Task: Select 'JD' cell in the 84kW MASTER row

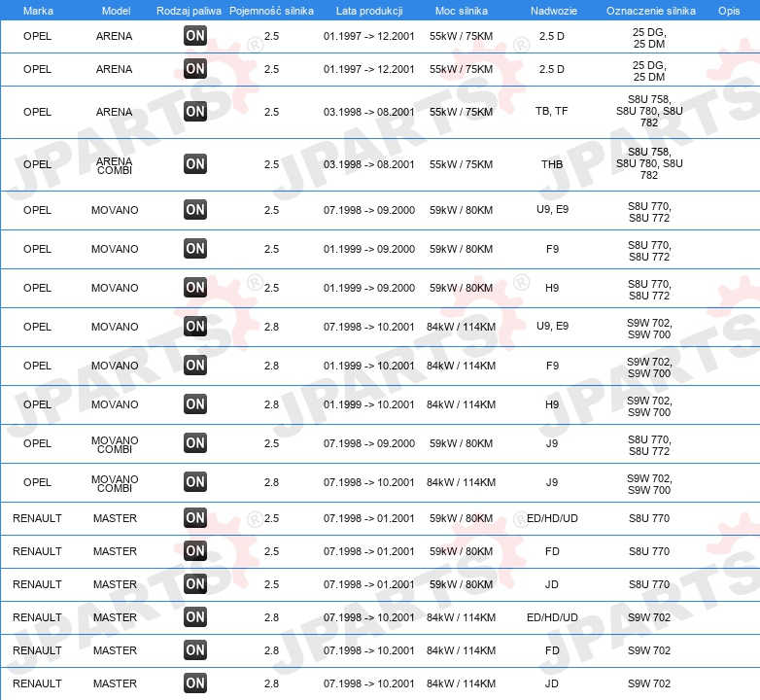Action: (552, 683)
